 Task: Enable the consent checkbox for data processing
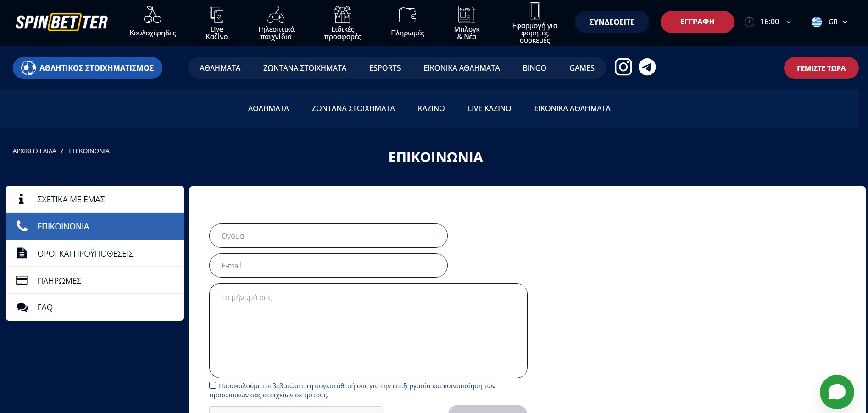click(x=212, y=385)
